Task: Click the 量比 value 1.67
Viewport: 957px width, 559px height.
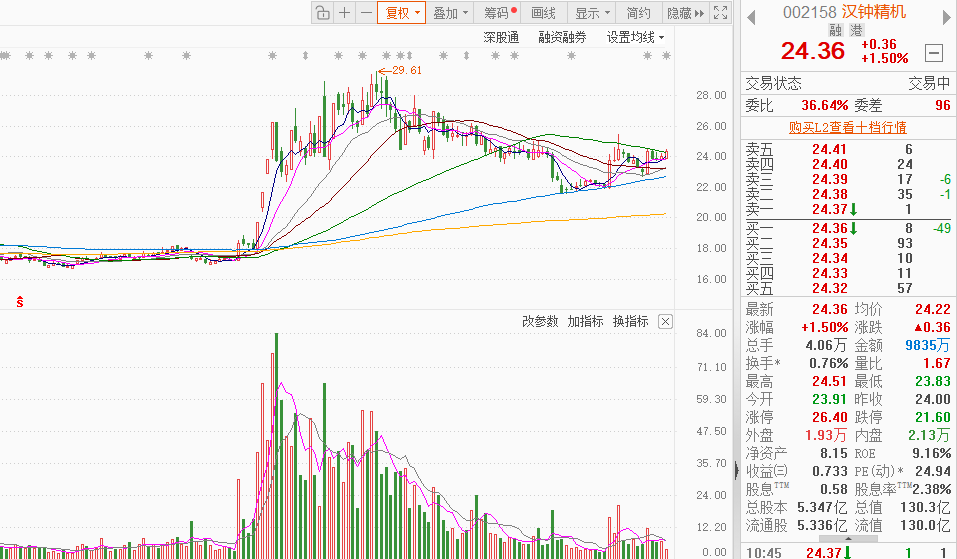Action: pos(937,363)
